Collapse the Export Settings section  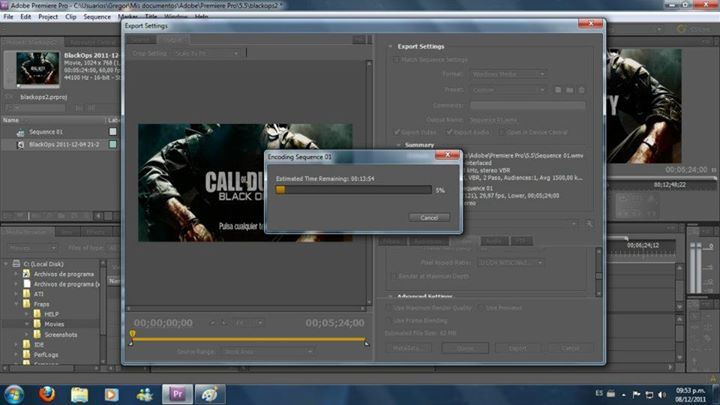391,46
